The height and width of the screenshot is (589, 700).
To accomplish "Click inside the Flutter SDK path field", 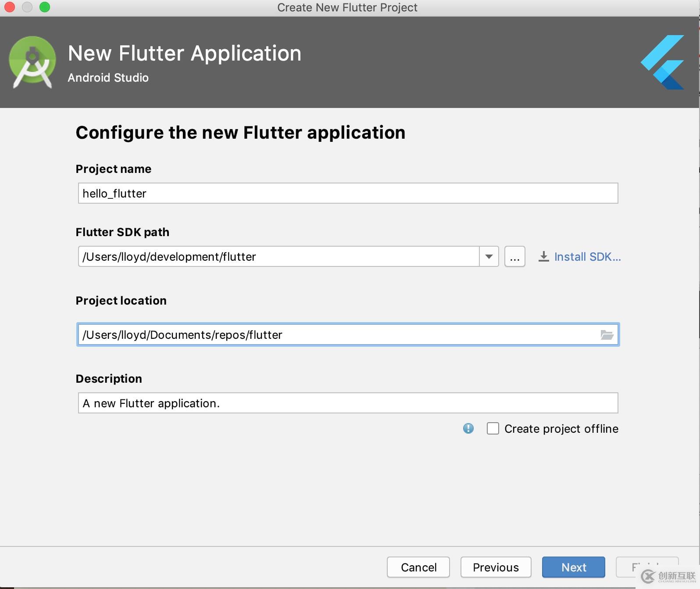I will tap(279, 257).
